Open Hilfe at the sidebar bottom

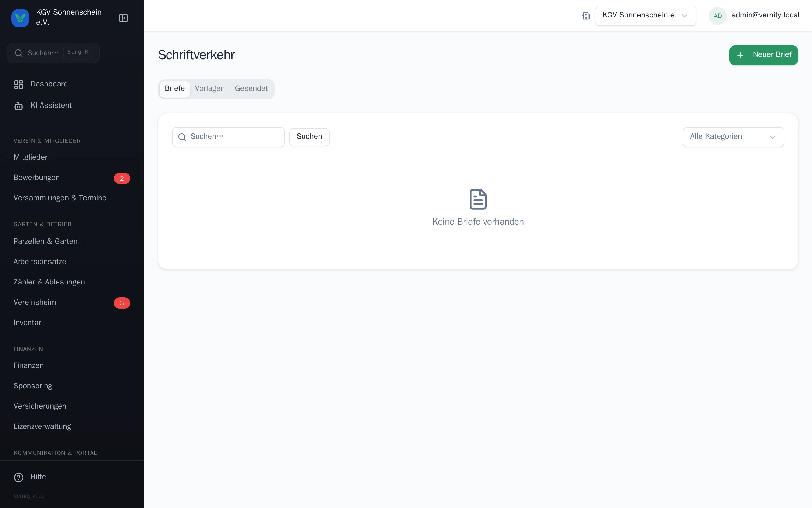[72, 477]
